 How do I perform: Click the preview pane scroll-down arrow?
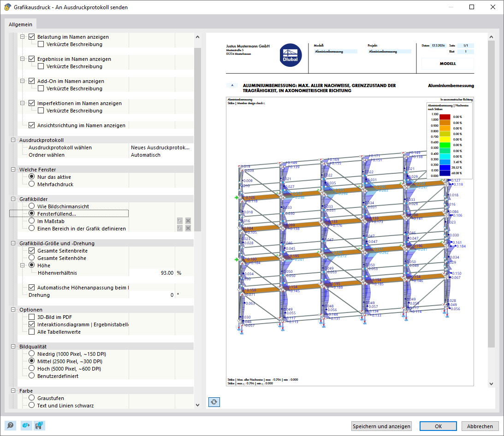pos(491,383)
